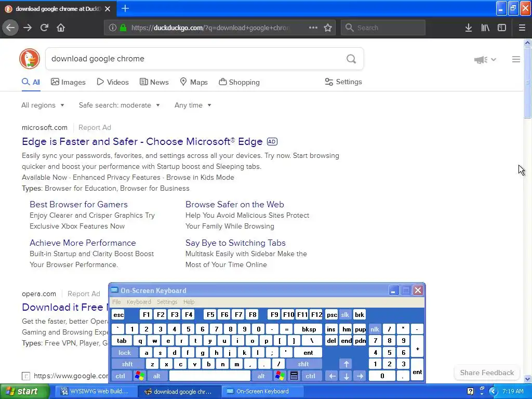Screen dimensions: 532x399
Task: Expand dropdown arrow beside megaphone icon
Action: [x=494, y=60]
